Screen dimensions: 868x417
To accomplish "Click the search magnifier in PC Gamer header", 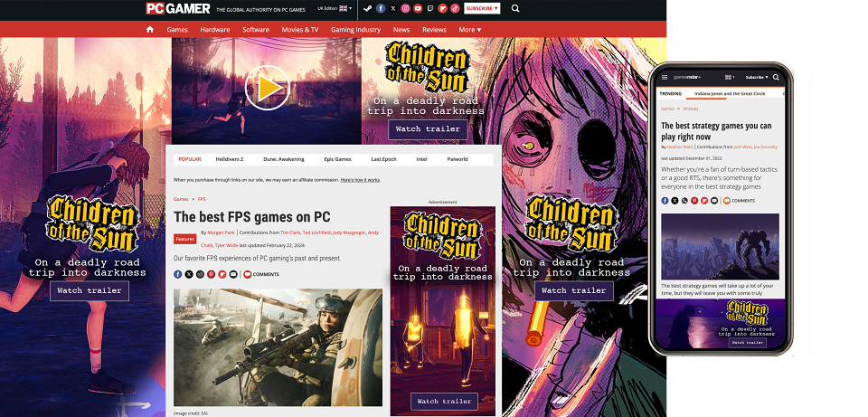I will pos(515,8).
